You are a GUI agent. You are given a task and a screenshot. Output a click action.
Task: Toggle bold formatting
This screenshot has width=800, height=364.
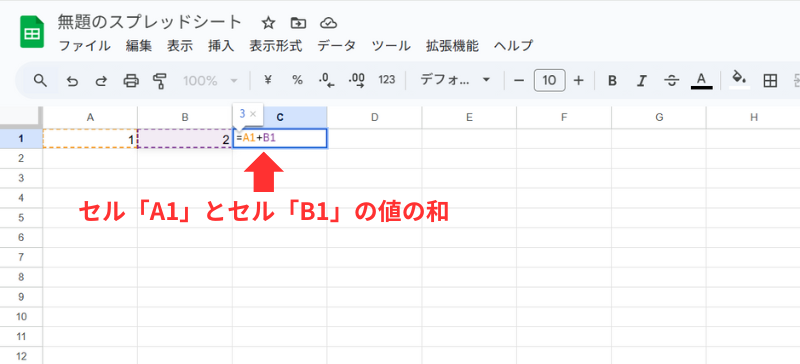point(613,81)
